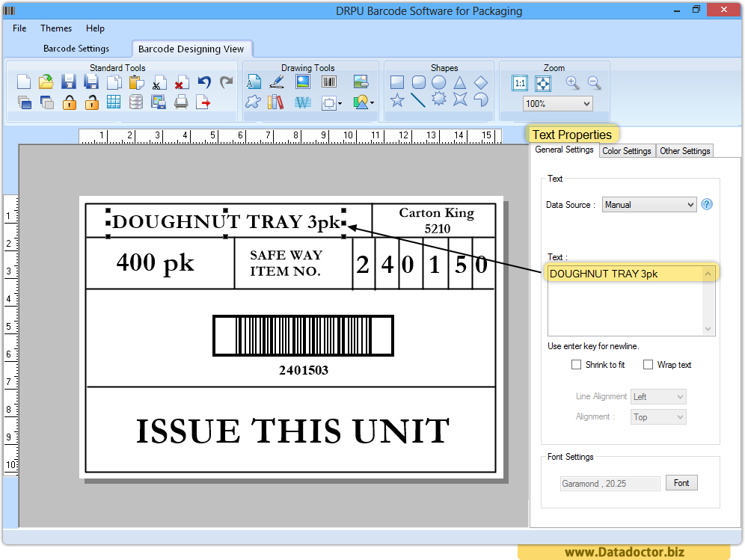Select the ISSUE THIS UNIT text on label

tap(292, 431)
